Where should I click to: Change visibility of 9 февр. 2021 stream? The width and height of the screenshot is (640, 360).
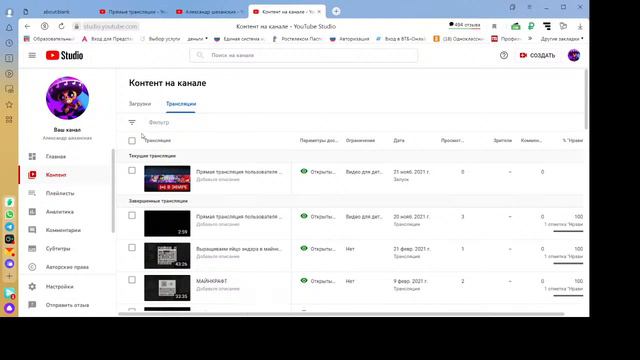pyautogui.click(x=318, y=281)
